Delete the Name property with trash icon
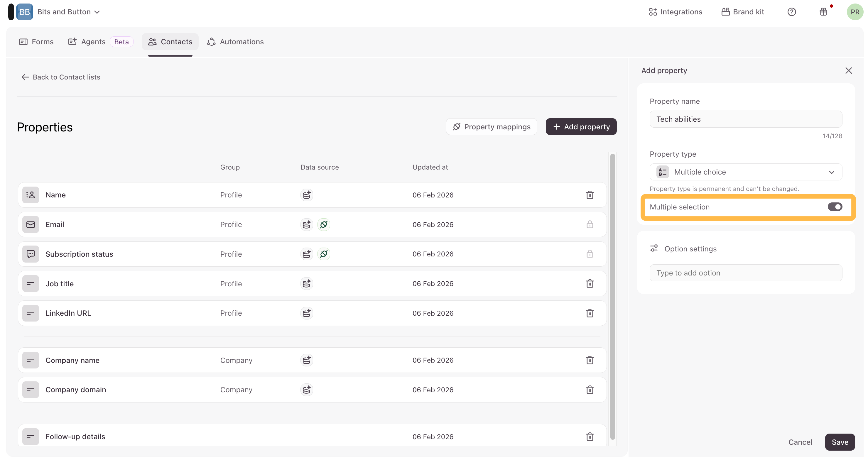This screenshot has height=460, width=868. point(589,195)
